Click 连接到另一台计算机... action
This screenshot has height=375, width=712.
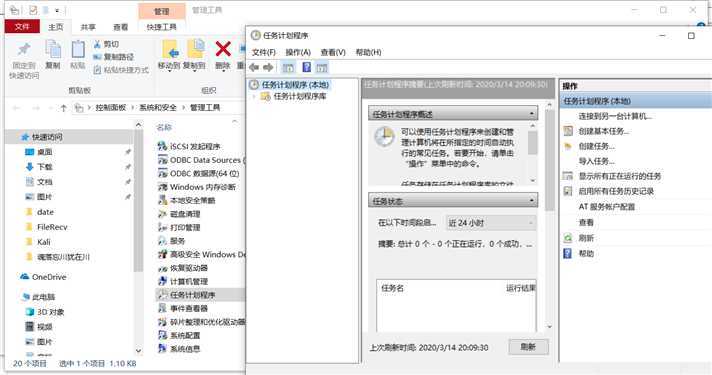pos(615,116)
